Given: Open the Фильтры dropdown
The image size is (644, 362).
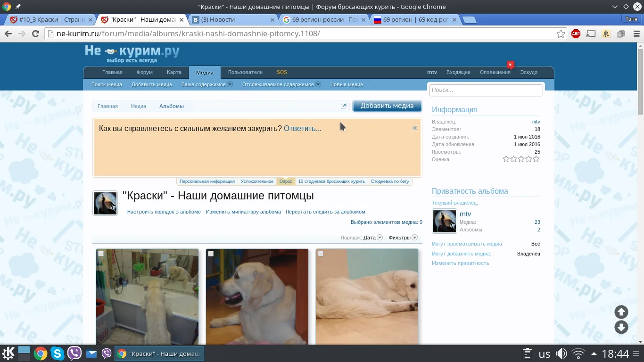Looking at the screenshot, I should point(403,238).
